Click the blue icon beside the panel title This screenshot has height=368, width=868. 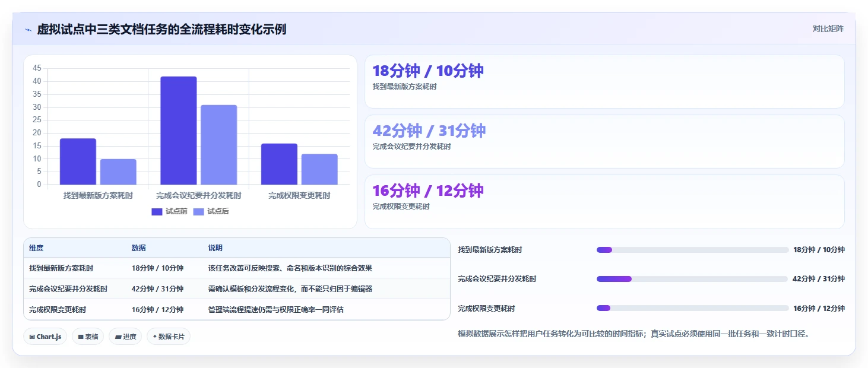coord(28,29)
